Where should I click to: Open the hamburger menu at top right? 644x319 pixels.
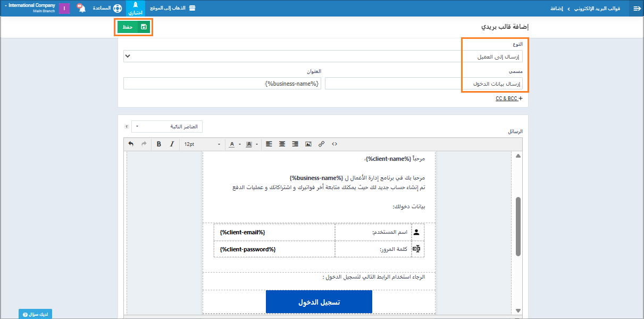tap(637, 9)
